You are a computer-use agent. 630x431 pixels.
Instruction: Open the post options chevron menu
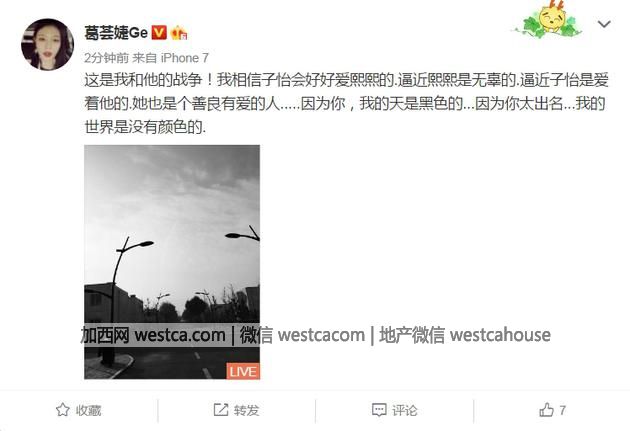604,24
